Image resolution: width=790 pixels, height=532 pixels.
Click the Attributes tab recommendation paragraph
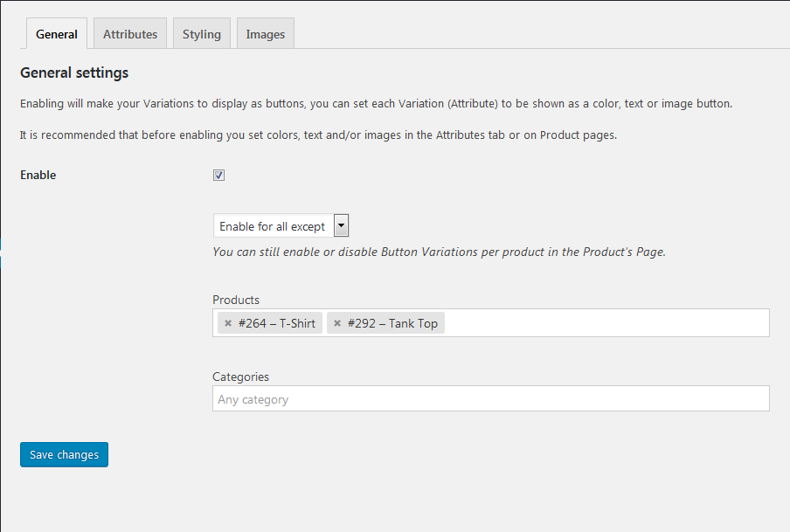coord(318,135)
